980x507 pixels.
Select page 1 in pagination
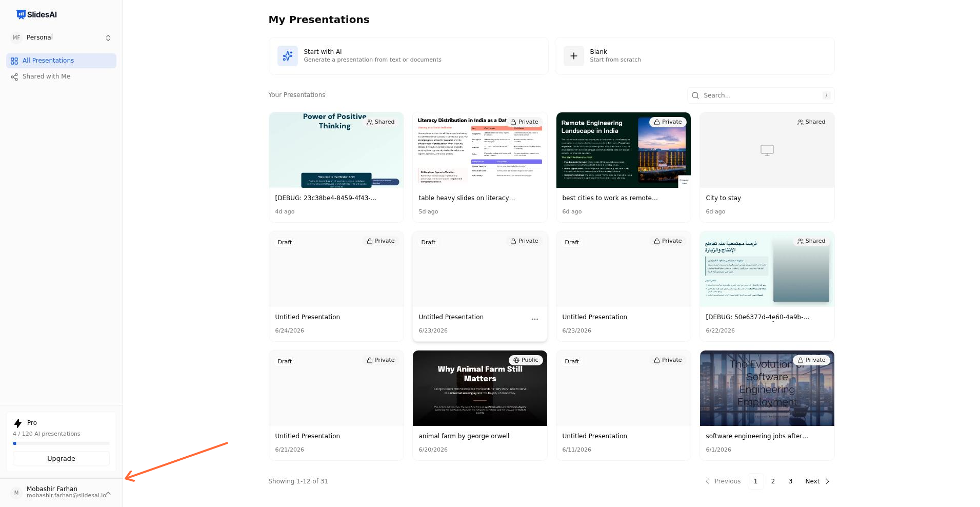[x=755, y=481]
